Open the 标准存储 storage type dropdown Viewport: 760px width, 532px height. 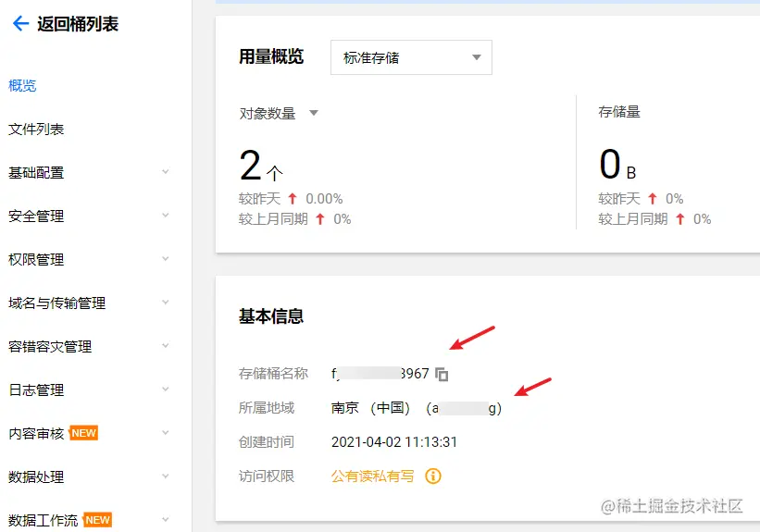point(411,57)
